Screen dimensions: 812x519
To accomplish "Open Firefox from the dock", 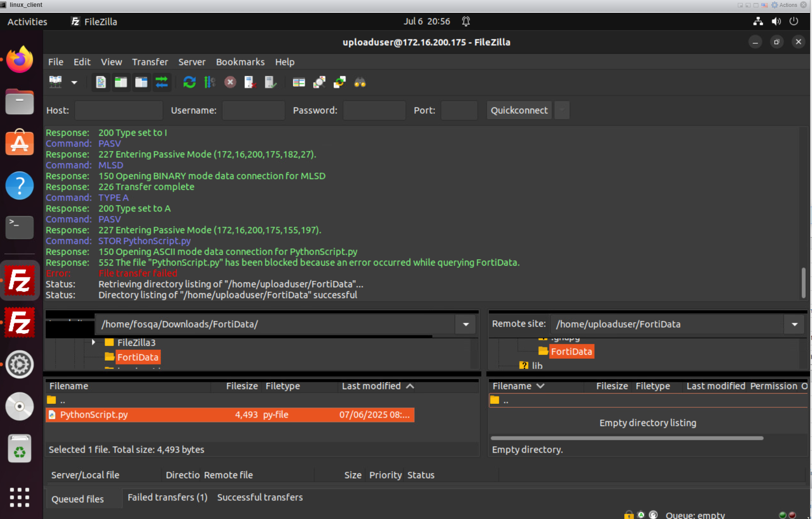I will pos(20,60).
